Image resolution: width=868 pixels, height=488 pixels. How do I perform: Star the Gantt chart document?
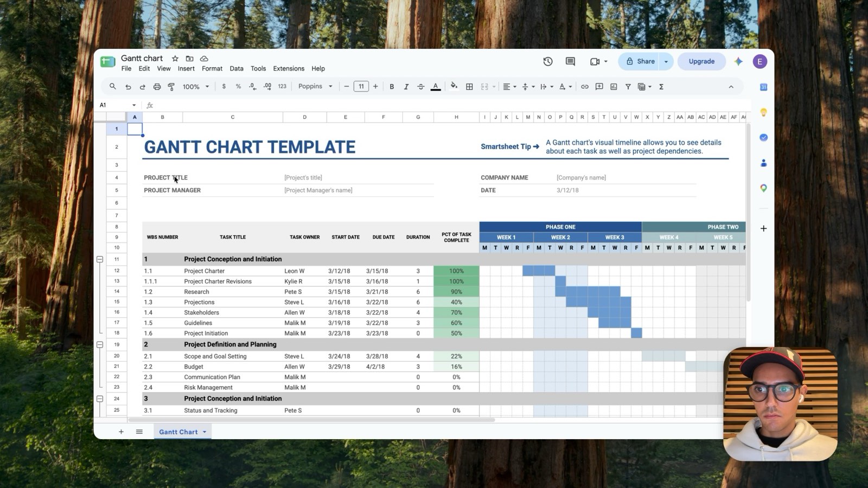tap(175, 59)
